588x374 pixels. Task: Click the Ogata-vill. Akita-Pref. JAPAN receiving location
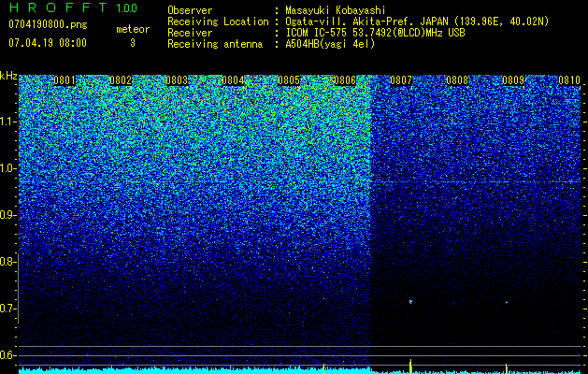[x=417, y=22]
